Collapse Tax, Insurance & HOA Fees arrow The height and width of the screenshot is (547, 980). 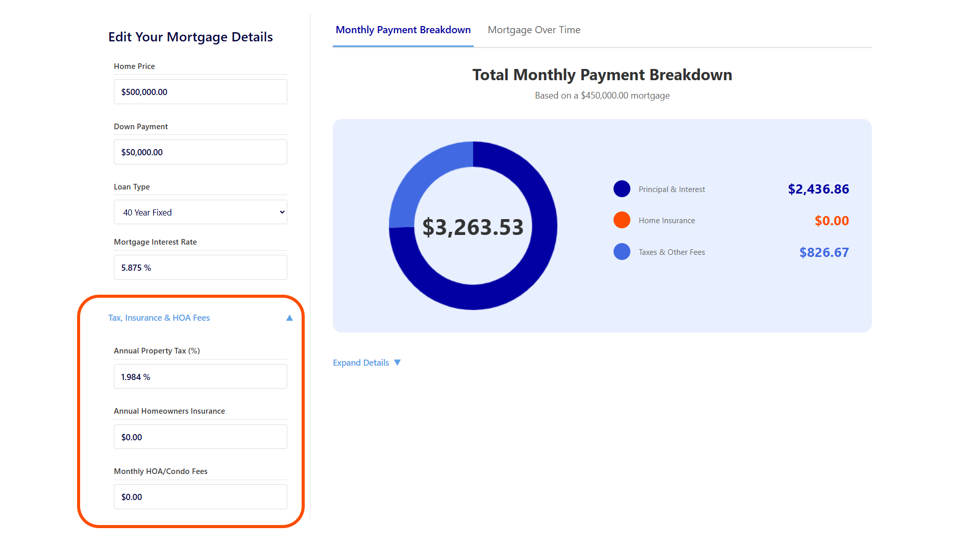pos(289,318)
